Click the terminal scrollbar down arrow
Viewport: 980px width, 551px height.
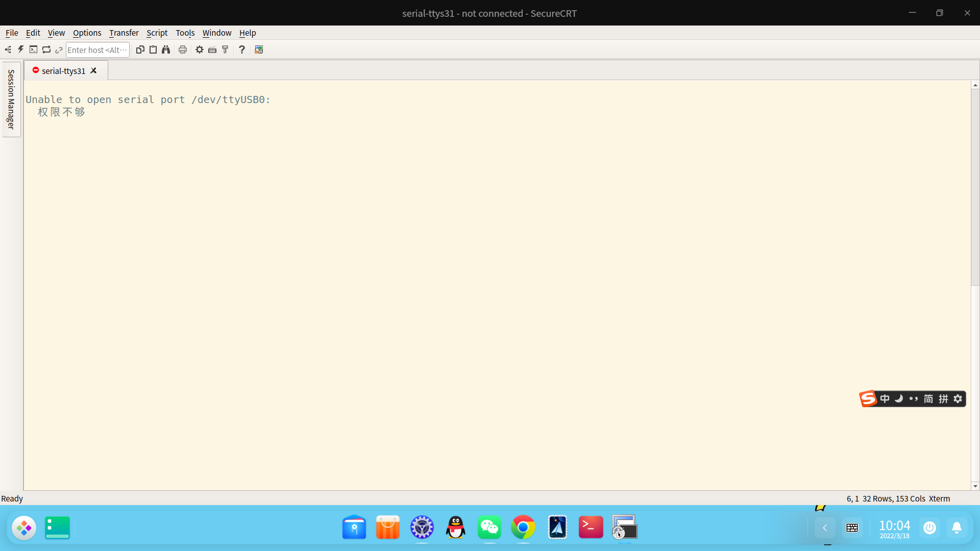point(975,486)
